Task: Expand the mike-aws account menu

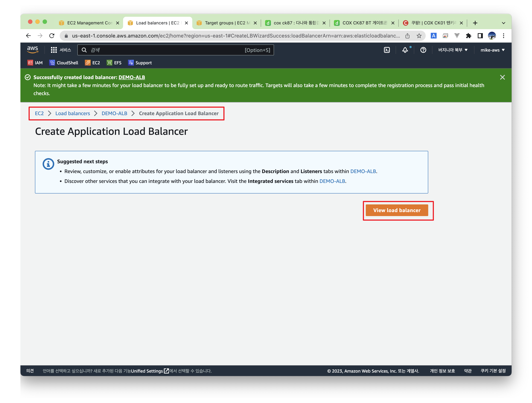Action: (x=492, y=50)
